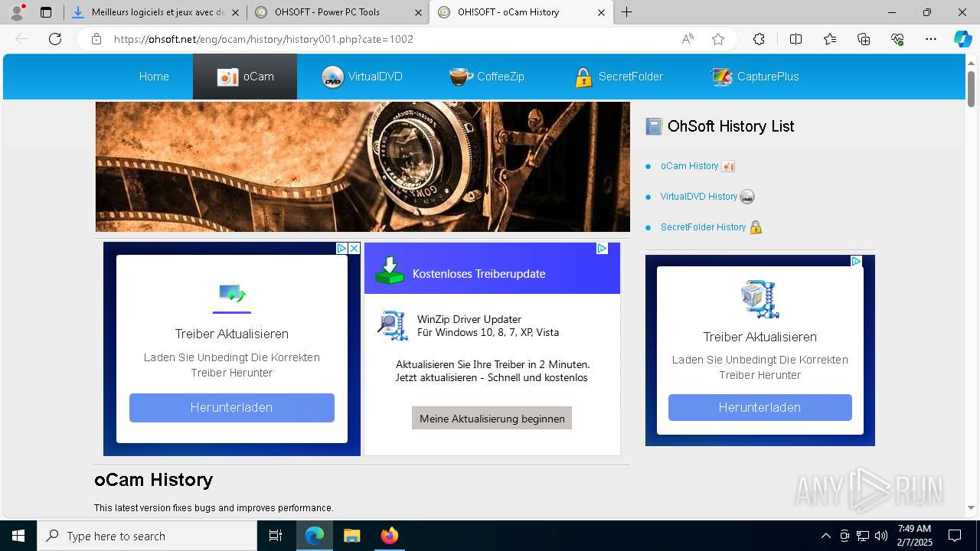Screen dimensions: 980x551
Task: Show hidden system tray icons
Action: click(826, 536)
